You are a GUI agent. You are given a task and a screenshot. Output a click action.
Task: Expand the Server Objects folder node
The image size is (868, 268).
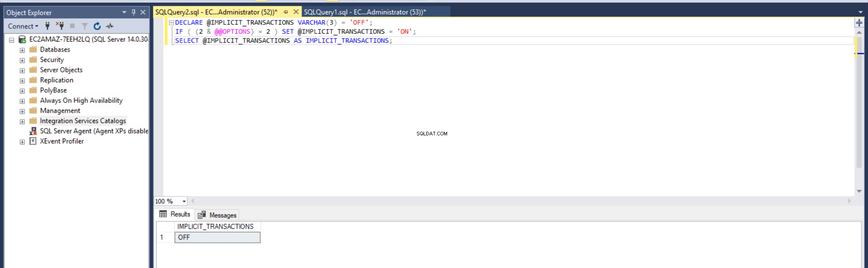pyautogui.click(x=22, y=71)
